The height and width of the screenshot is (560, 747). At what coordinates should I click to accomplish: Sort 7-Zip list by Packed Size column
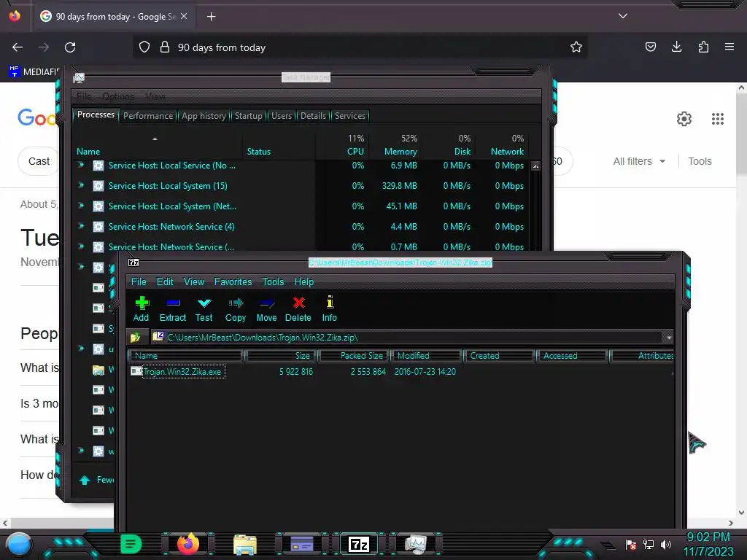(354, 356)
